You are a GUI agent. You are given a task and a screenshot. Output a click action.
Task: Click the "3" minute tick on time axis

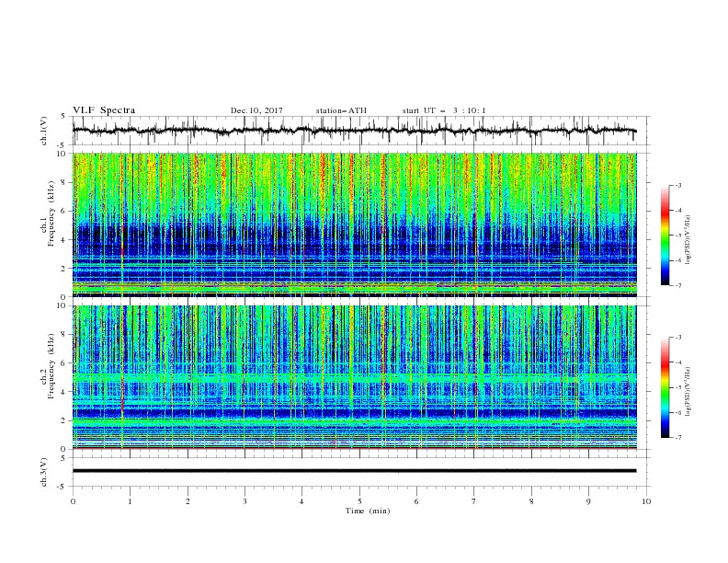(245, 501)
